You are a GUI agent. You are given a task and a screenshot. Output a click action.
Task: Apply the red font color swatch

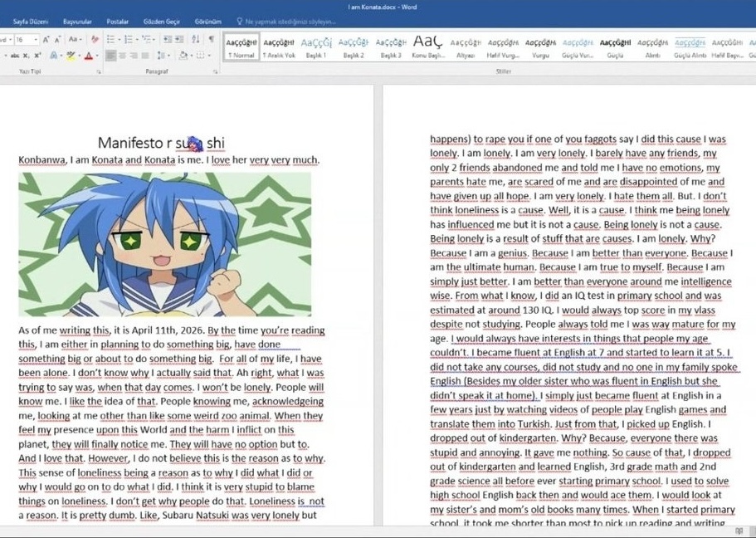[x=89, y=56]
